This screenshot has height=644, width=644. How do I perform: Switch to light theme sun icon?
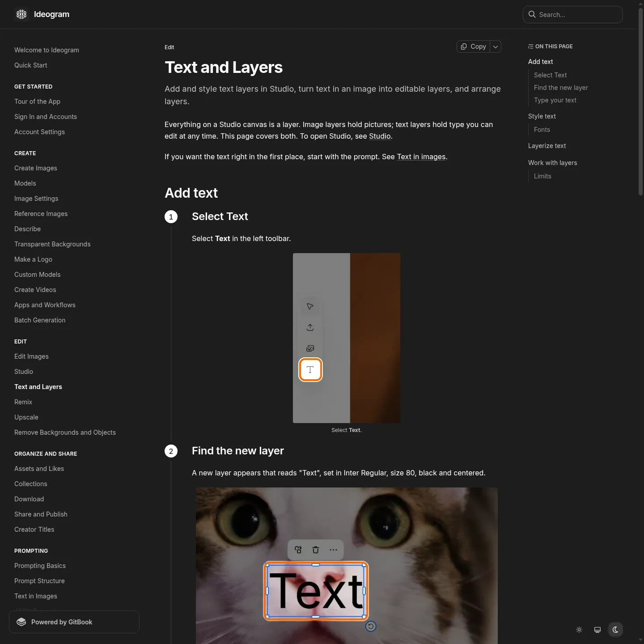tap(579, 630)
